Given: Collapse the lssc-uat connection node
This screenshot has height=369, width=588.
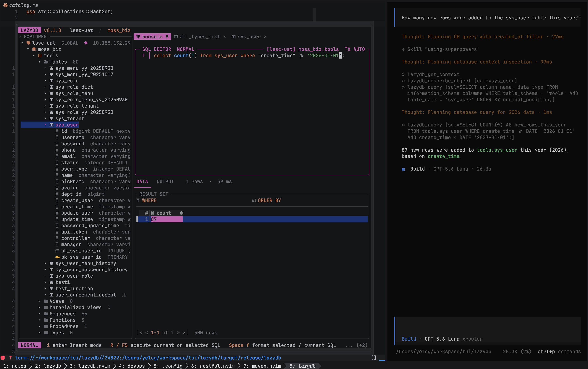Looking at the screenshot, I should click(x=22, y=43).
